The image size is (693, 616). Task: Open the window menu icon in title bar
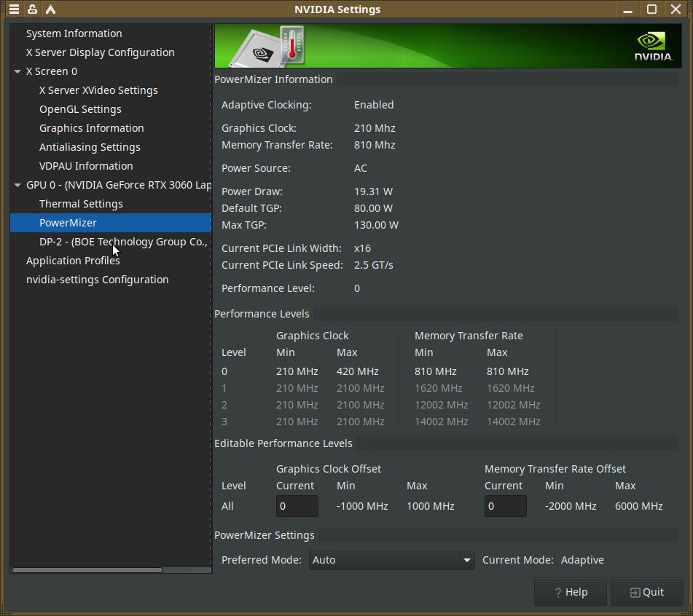tap(14, 9)
